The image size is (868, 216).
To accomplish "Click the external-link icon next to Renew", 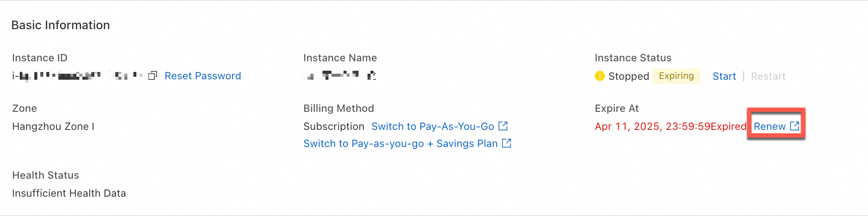I will 795,126.
